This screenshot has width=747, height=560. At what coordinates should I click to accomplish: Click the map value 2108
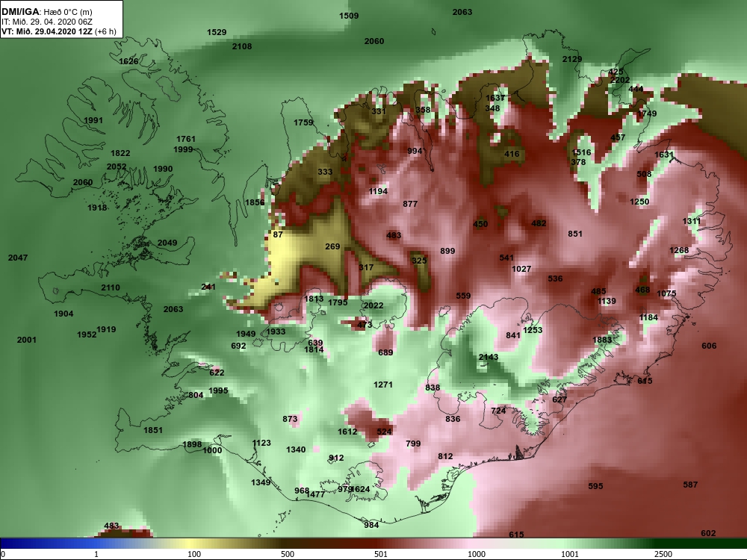[x=242, y=46]
